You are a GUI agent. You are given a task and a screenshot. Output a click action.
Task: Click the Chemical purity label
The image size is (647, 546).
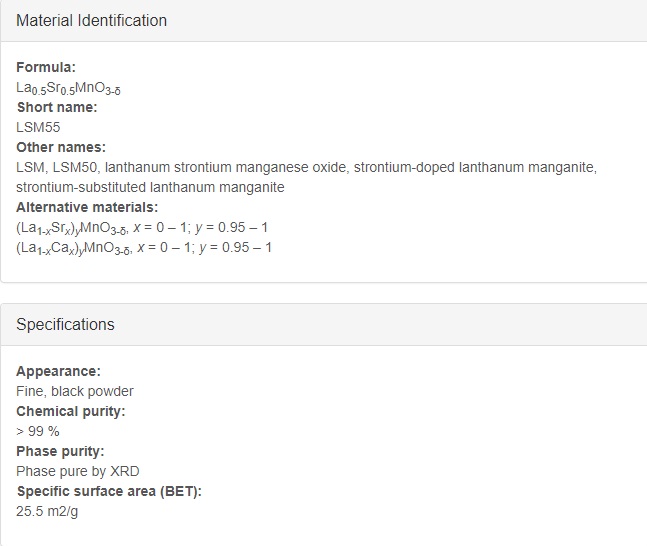coord(71,411)
